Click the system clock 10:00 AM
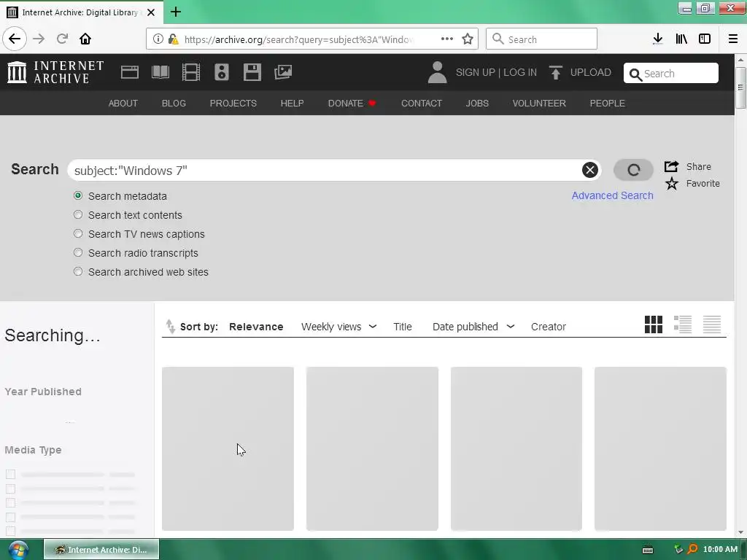Viewport: 747px width, 560px height. [720, 549]
